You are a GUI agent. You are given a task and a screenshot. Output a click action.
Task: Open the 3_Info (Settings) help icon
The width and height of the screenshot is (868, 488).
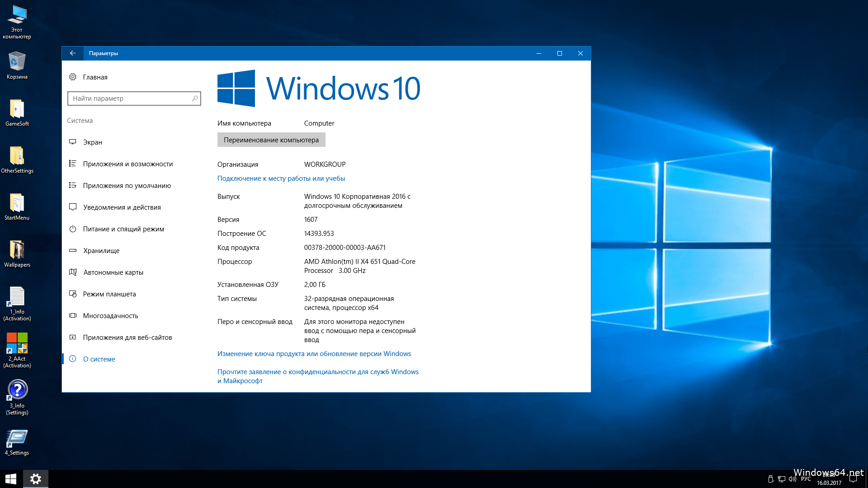(17, 390)
